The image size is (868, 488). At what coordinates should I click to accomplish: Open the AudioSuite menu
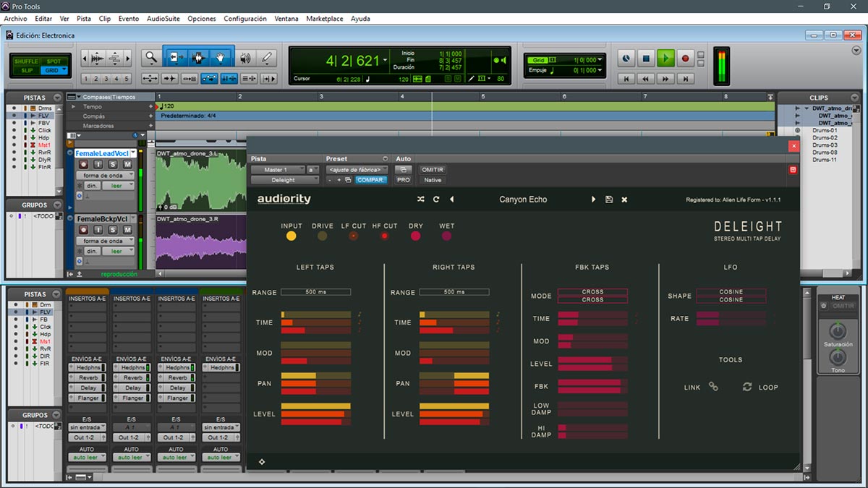point(163,19)
